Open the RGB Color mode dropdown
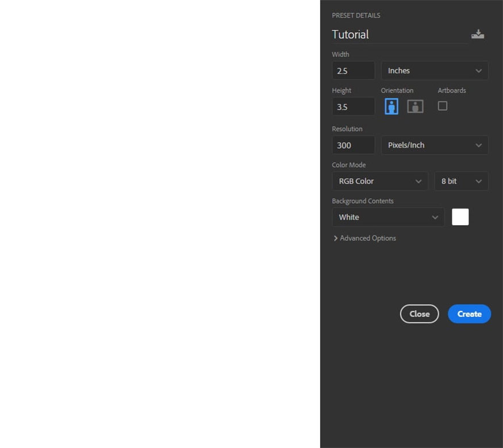The image size is (503, 448). pyautogui.click(x=380, y=181)
